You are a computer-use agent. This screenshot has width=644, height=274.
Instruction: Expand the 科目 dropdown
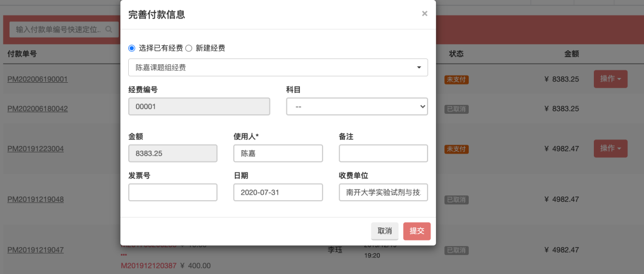coord(357,106)
